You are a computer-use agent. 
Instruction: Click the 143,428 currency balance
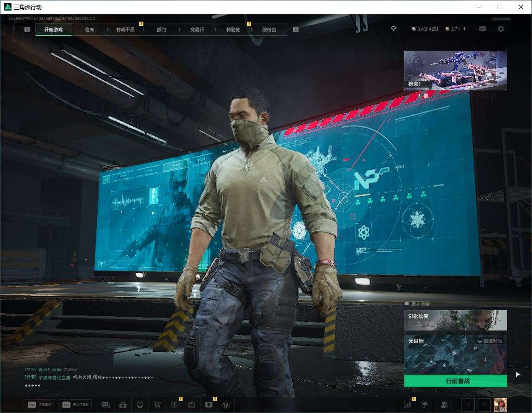(425, 29)
